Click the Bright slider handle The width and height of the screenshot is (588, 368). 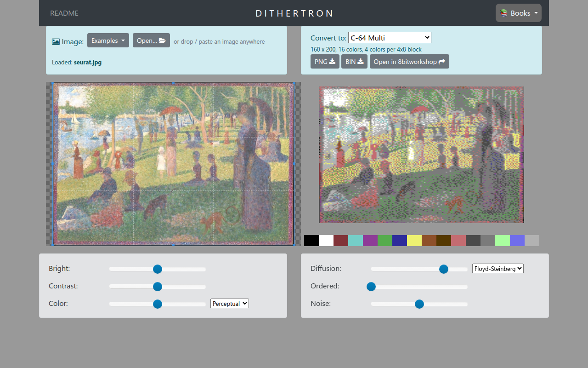pyautogui.click(x=158, y=269)
